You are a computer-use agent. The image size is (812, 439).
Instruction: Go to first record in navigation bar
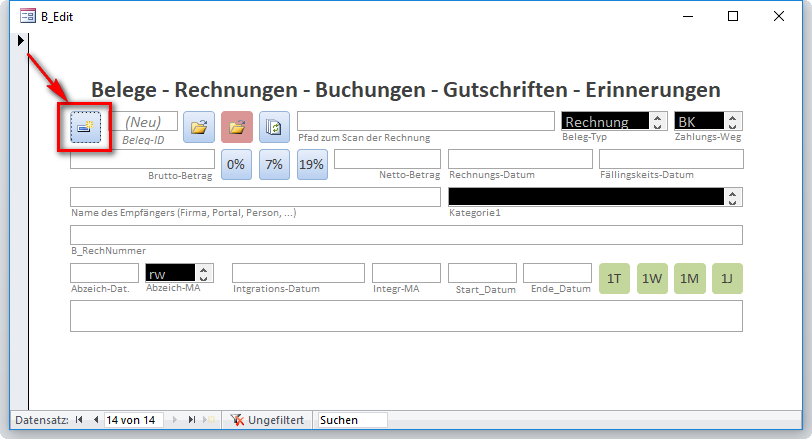pyautogui.click(x=80, y=421)
